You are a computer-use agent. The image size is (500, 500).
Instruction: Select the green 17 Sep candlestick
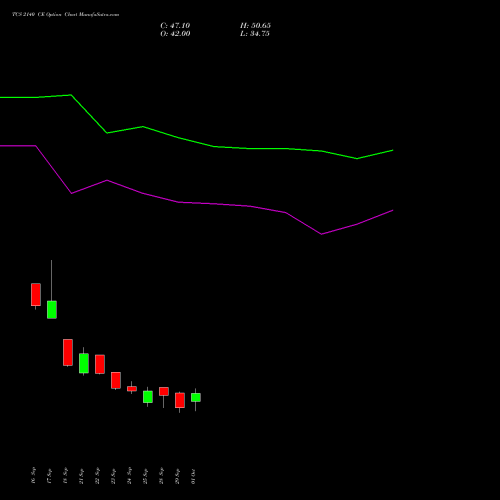(52, 310)
